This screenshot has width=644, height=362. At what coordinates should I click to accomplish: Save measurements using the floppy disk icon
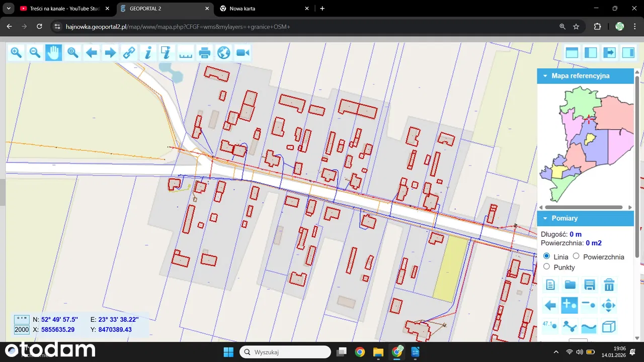point(589,285)
